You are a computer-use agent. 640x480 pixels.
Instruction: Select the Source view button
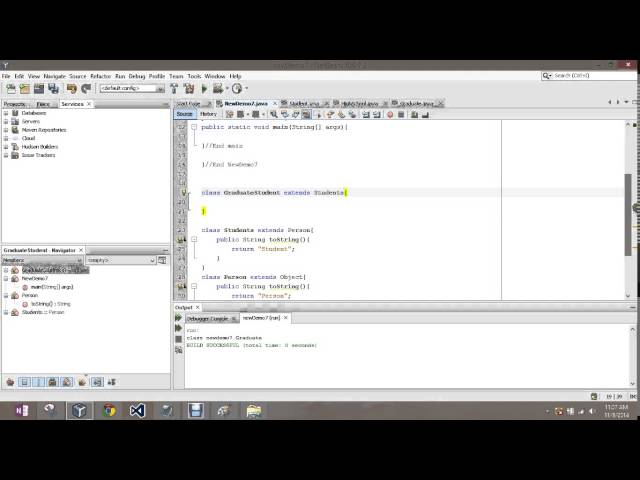(x=184, y=114)
